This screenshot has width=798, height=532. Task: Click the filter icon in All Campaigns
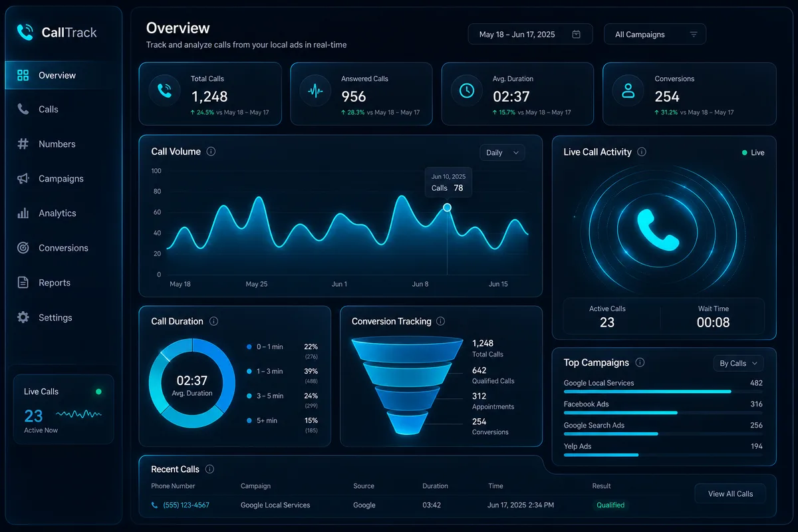coord(694,35)
